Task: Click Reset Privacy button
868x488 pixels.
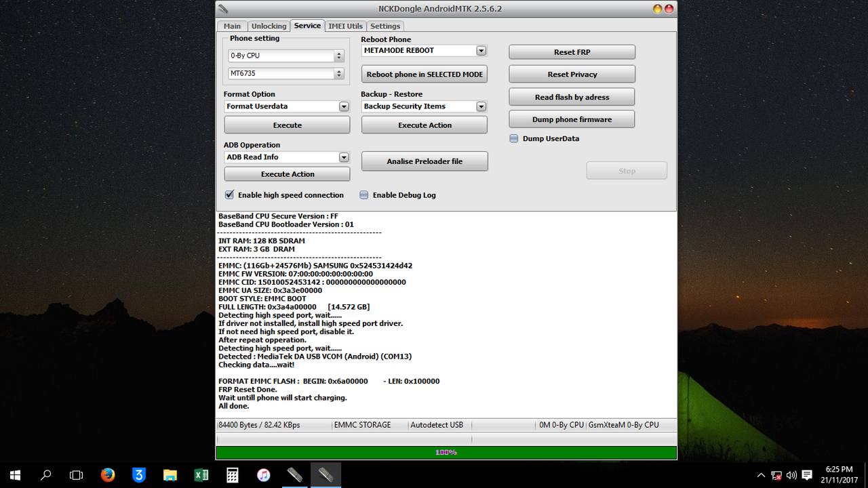Action: coord(572,75)
